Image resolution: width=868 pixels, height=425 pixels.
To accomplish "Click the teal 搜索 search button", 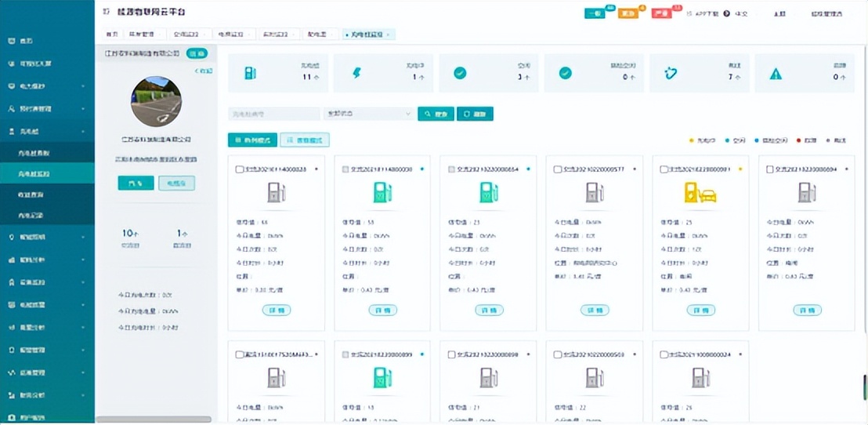I will click(x=436, y=114).
